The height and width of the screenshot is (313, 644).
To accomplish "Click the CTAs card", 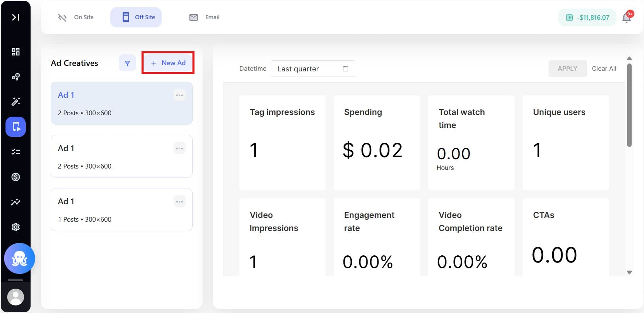I will (x=566, y=237).
